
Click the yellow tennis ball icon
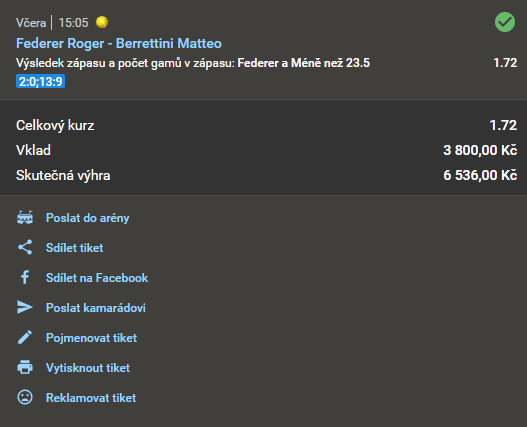102,22
